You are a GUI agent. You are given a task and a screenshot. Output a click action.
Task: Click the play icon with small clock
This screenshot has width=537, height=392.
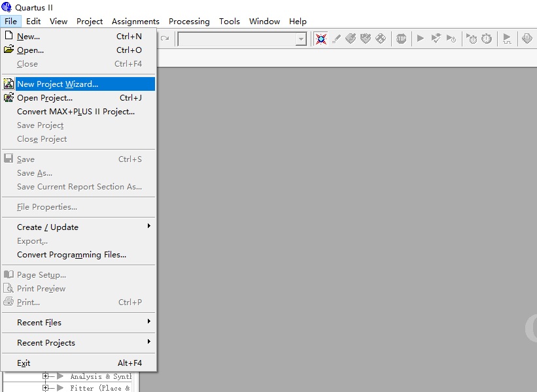pyautogui.click(x=451, y=39)
